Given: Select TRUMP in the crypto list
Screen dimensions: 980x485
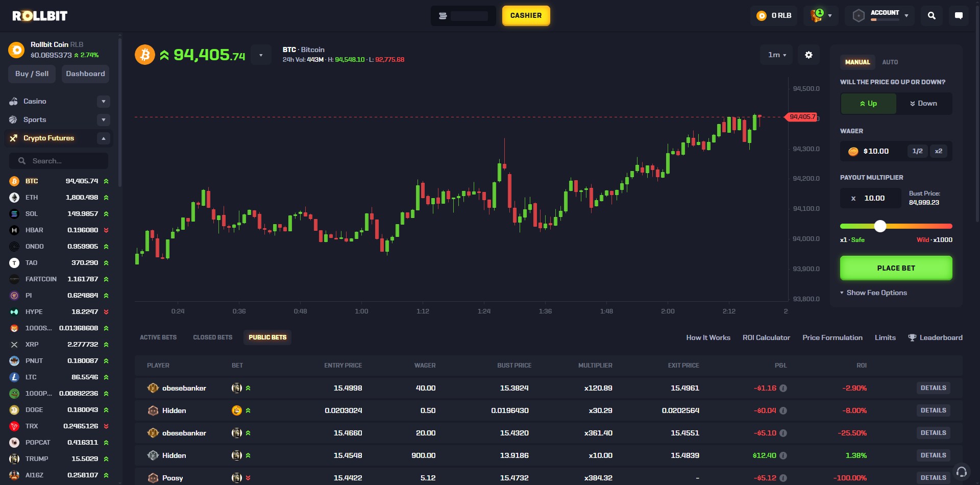Looking at the screenshot, I should tap(59, 459).
